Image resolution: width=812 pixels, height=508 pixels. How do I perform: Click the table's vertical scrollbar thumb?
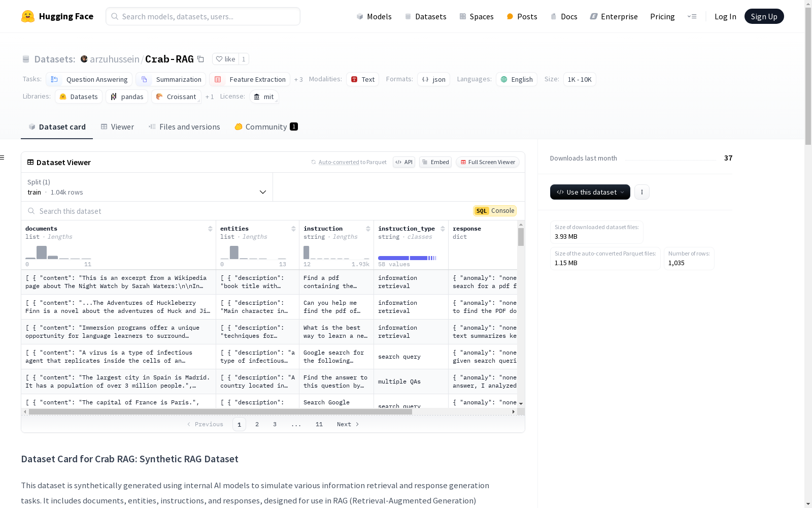point(521,237)
